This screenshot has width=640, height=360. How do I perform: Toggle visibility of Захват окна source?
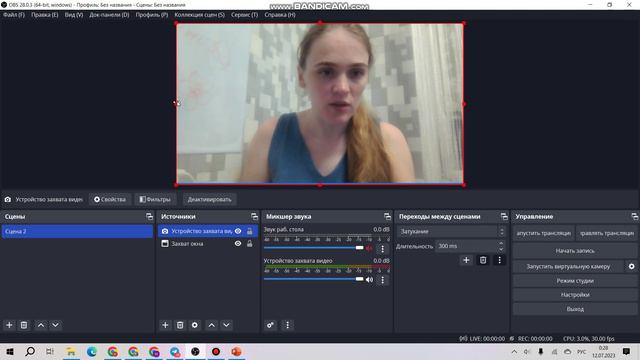[238, 244]
